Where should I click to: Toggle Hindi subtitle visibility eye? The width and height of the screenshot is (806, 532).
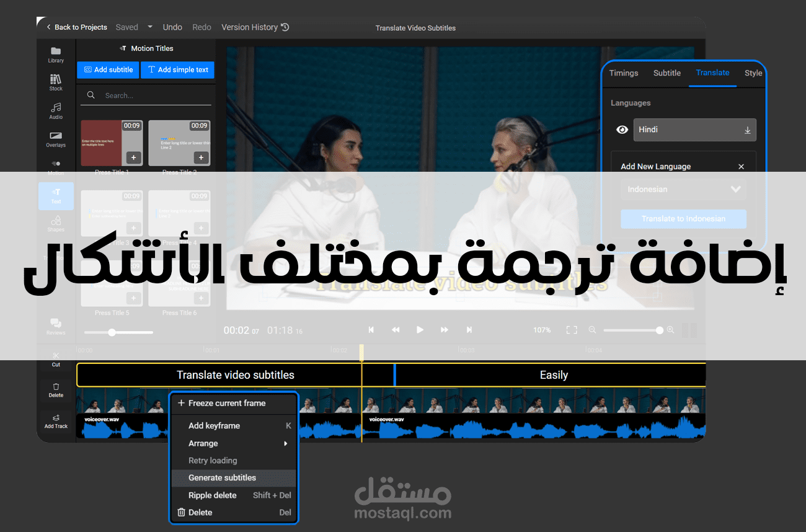[622, 130]
